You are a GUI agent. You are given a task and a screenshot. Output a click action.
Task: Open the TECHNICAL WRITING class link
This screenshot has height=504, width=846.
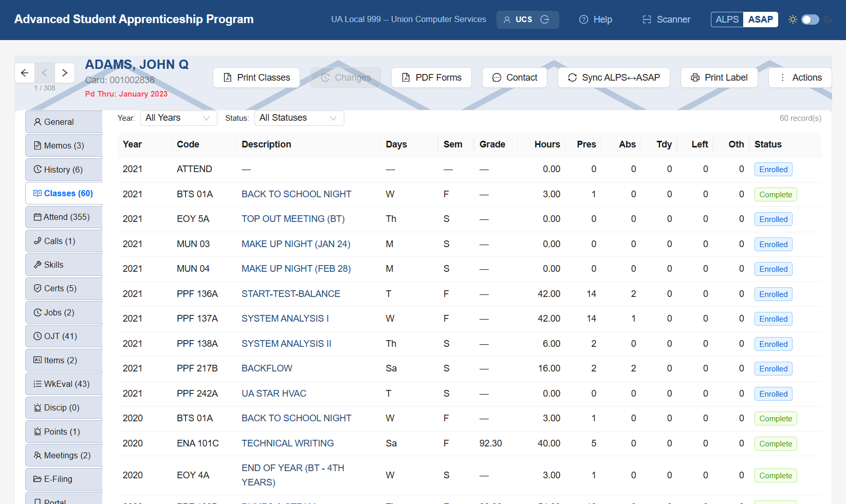[x=288, y=443]
